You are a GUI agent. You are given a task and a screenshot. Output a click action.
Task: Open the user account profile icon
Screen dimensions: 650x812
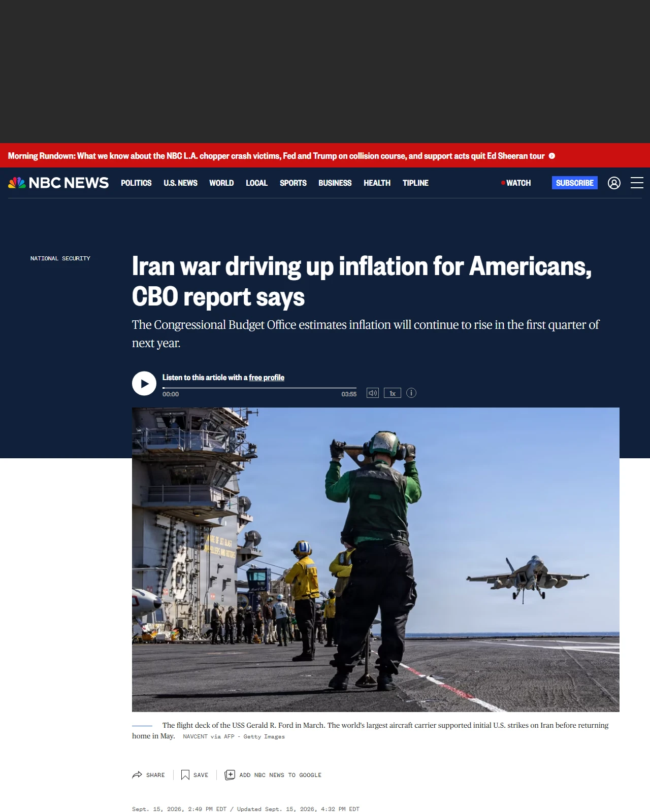click(614, 183)
